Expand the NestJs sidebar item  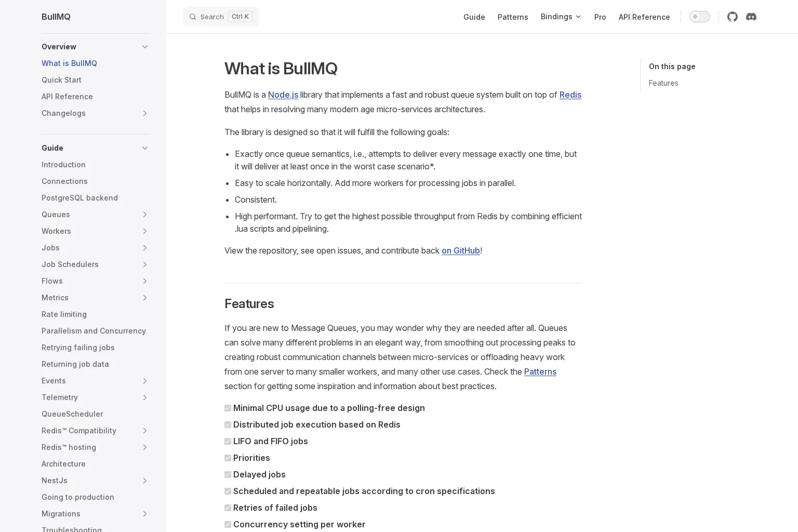pyautogui.click(x=145, y=481)
